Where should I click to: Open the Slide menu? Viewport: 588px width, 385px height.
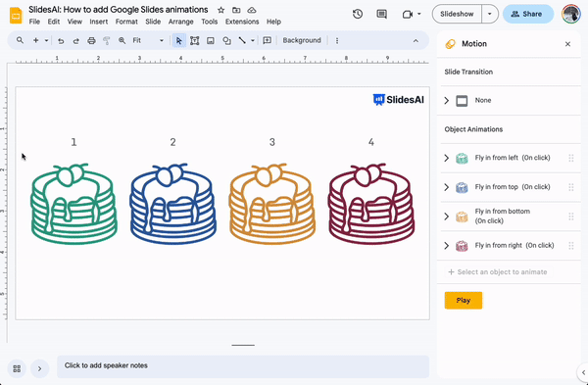pos(153,22)
